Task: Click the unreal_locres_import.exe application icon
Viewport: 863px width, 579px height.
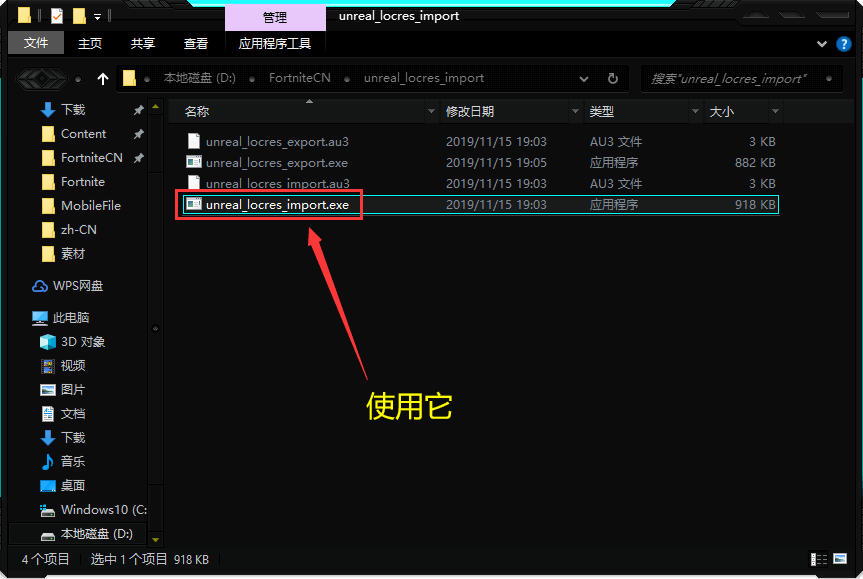Action: click(194, 204)
